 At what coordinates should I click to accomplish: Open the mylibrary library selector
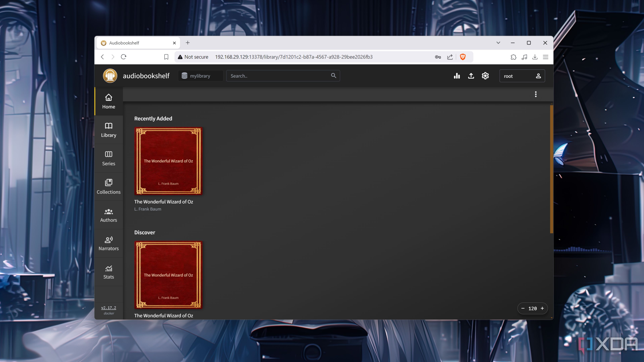200,76
